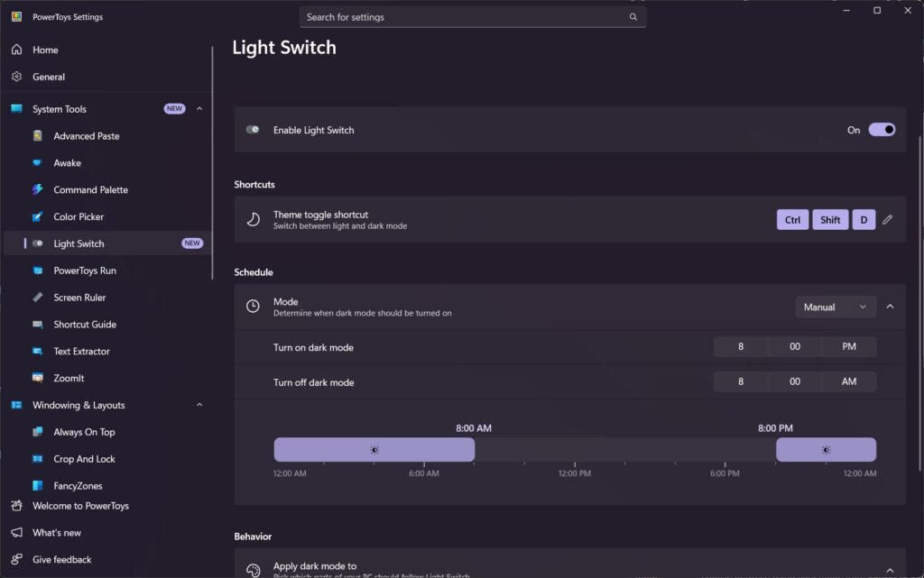The width and height of the screenshot is (924, 578).
Task: Click the PM selector for turn on dark mode
Action: point(848,347)
